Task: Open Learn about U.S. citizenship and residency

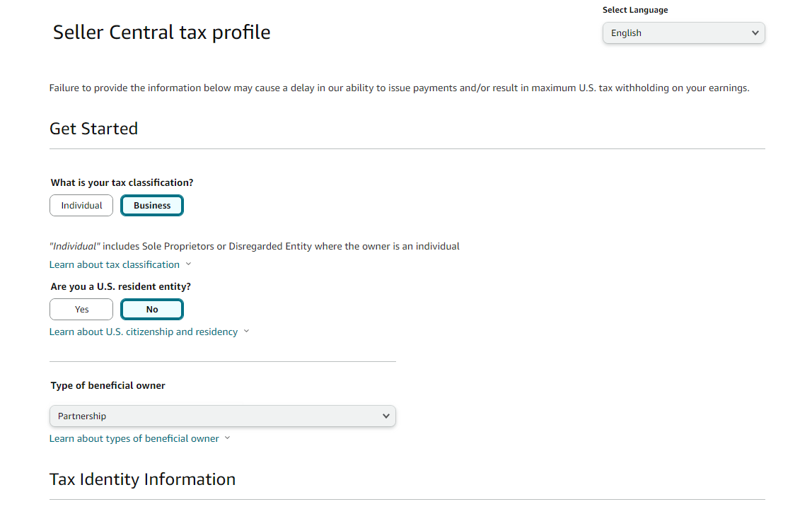Action: [144, 332]
